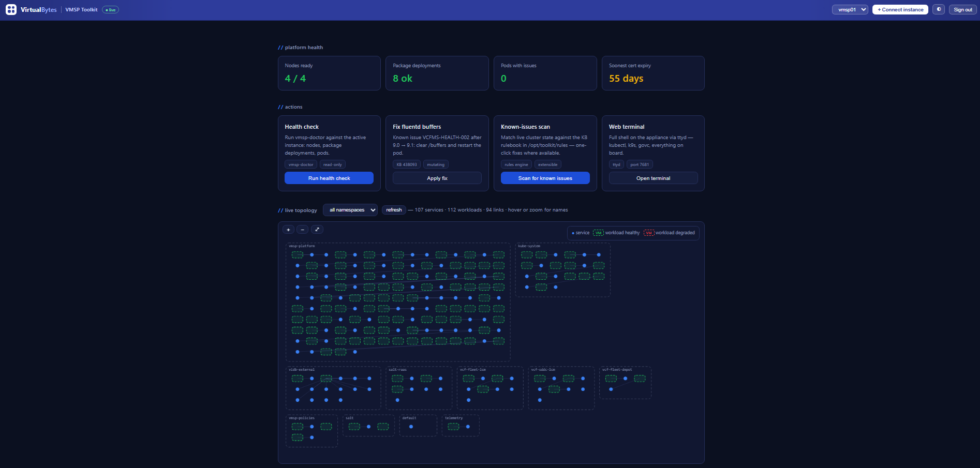The image size is (980, 468).
Task: Open the vmsp01 instance dropdown
Action: coord(850,9)
